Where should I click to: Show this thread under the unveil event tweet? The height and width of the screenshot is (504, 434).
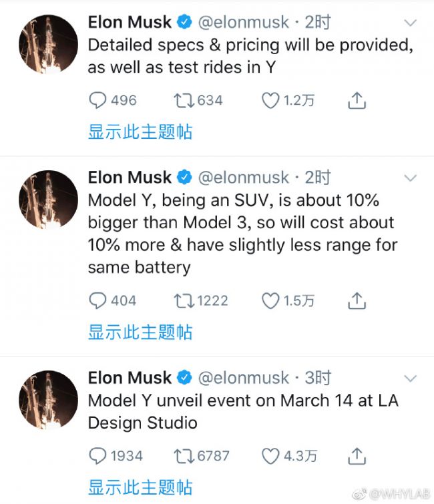point(140,487)
